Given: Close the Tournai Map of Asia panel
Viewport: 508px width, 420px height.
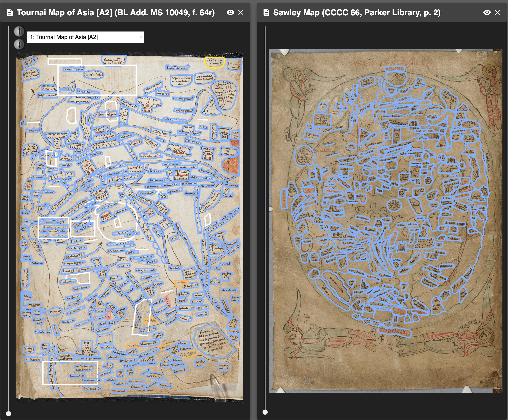Looking at the screenshot, I should 241,13.
